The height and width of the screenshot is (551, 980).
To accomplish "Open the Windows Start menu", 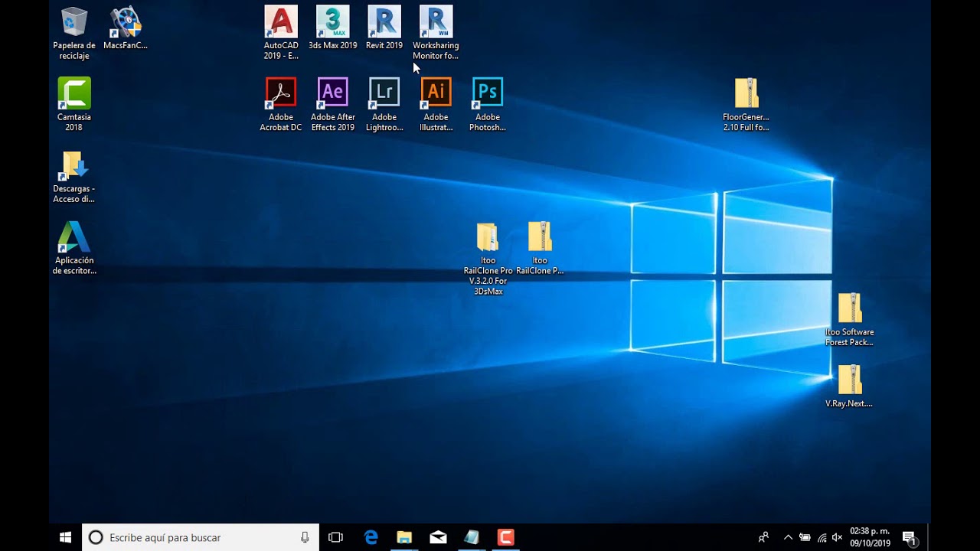I will pyautogui.click(x=65, y=537).
